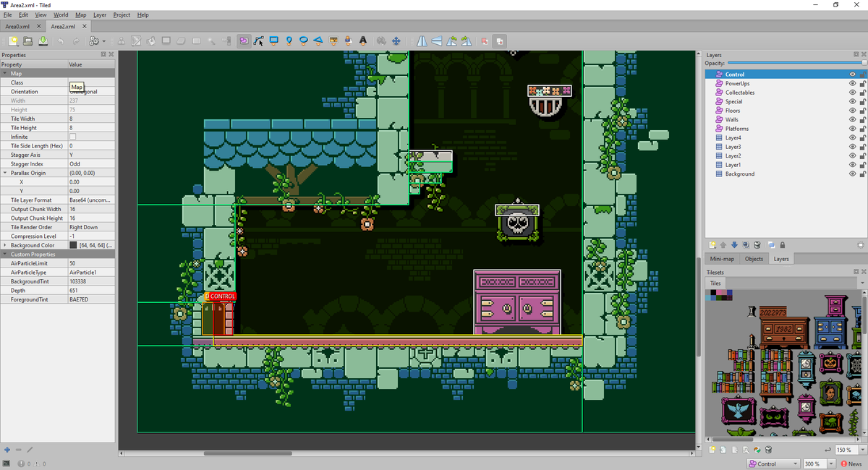Switch to the Mini-map tab

click(722, 258)
